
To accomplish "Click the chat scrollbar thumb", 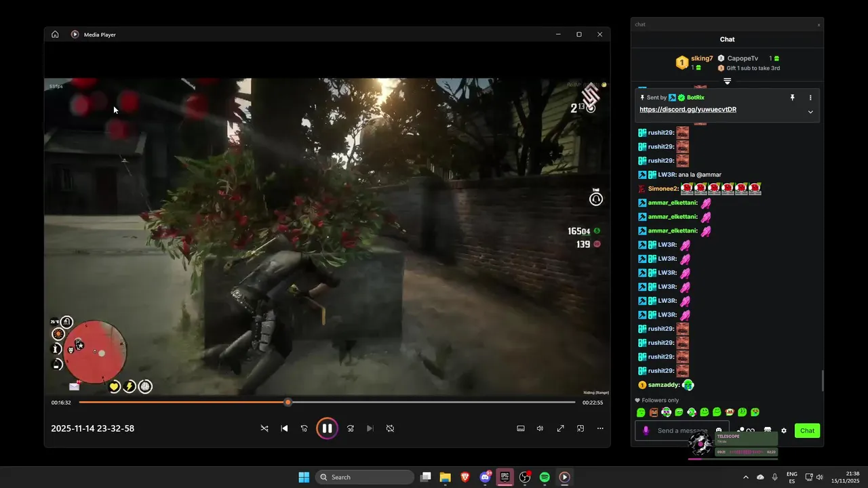I will (823, 381).
